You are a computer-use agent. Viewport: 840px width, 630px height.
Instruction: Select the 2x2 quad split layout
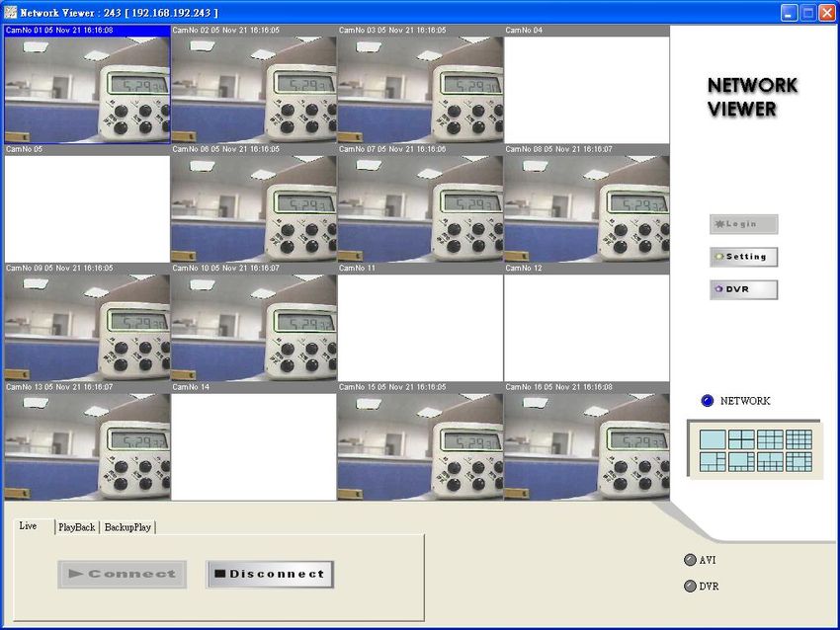[x=741, y=439]
